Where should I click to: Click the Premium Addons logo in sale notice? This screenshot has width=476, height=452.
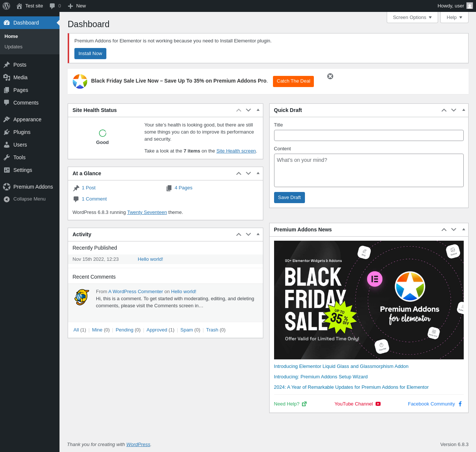pos(80,81)
